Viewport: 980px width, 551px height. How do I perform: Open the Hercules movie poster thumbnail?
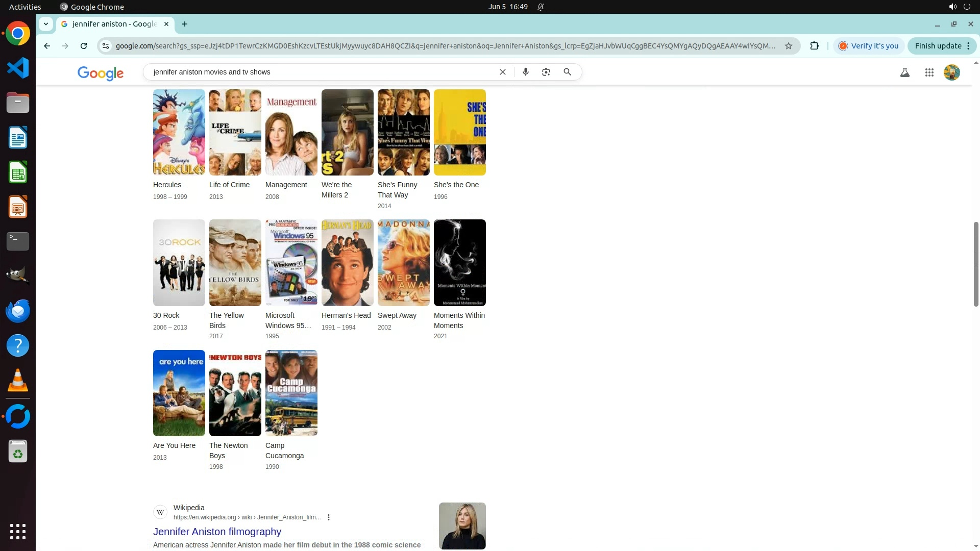click(179, 133)
